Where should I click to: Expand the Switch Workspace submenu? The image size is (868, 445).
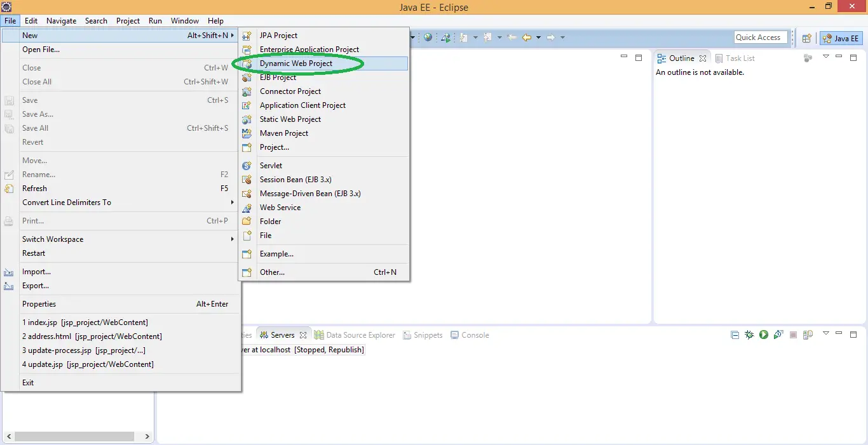121,239
